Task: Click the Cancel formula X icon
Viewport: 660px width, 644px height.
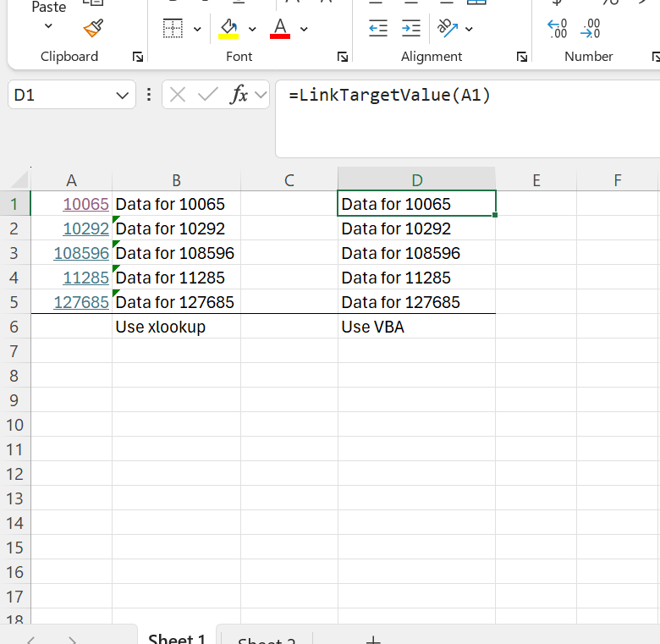Action: tap(177, 95)
